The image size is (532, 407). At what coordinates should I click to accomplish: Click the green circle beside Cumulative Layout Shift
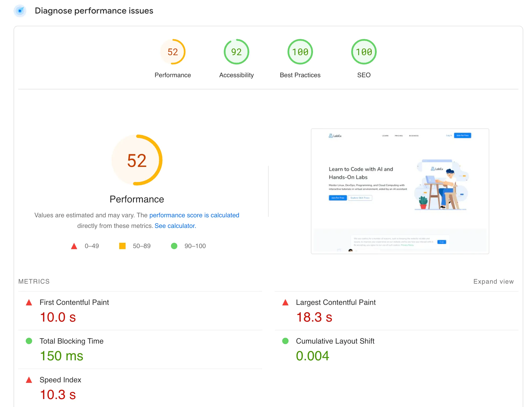tap(285, 341)
